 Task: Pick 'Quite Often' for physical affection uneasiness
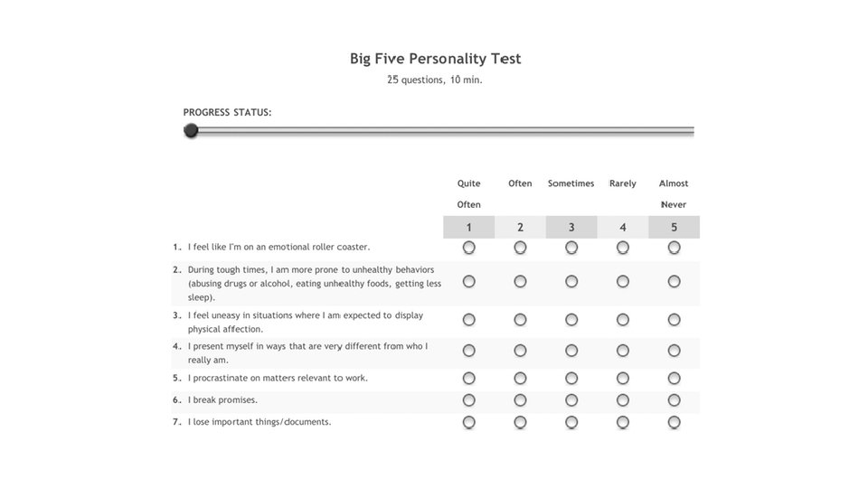[469, 320]
